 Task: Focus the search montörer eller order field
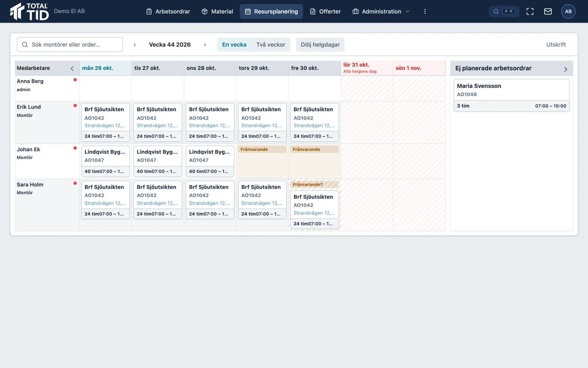[x=70, y=45]
